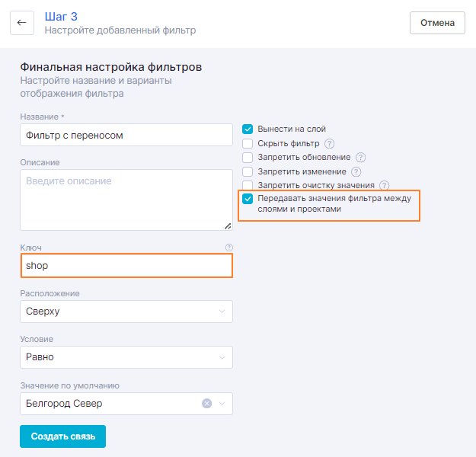Enable Запретить обновление checkbox

click(x=248, y=158)
